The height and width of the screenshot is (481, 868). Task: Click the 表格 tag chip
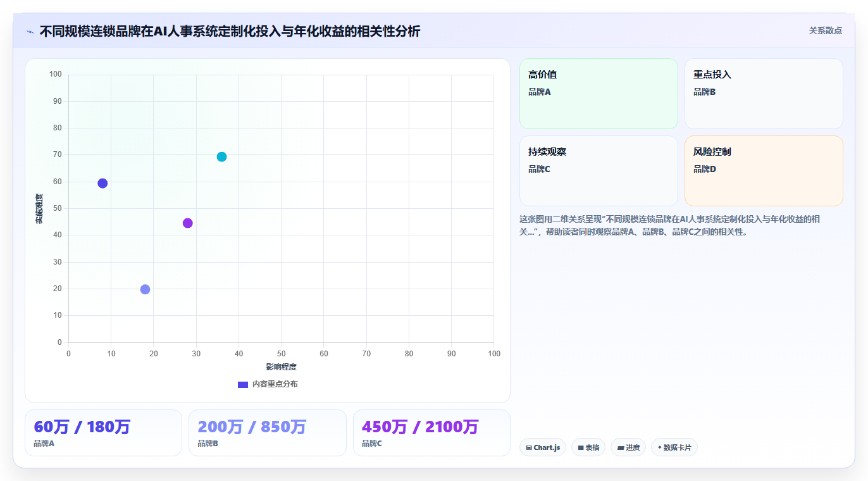(588, 447)
